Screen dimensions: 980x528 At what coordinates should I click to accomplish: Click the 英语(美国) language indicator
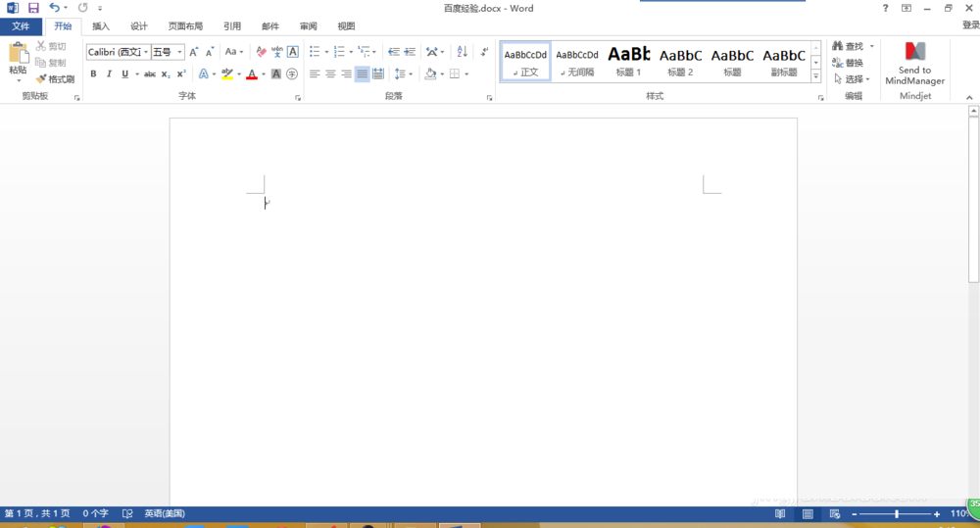pyautogui.click(x=164, y=513)
